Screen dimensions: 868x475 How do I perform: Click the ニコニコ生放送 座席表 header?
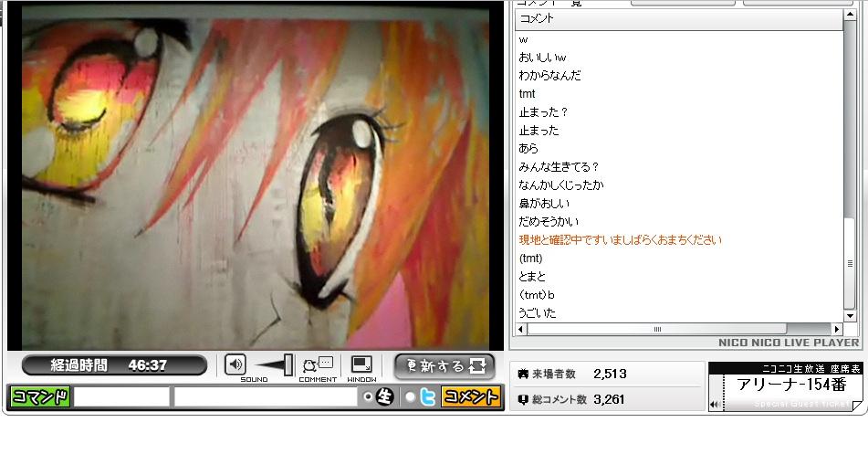tap(811, 369)
